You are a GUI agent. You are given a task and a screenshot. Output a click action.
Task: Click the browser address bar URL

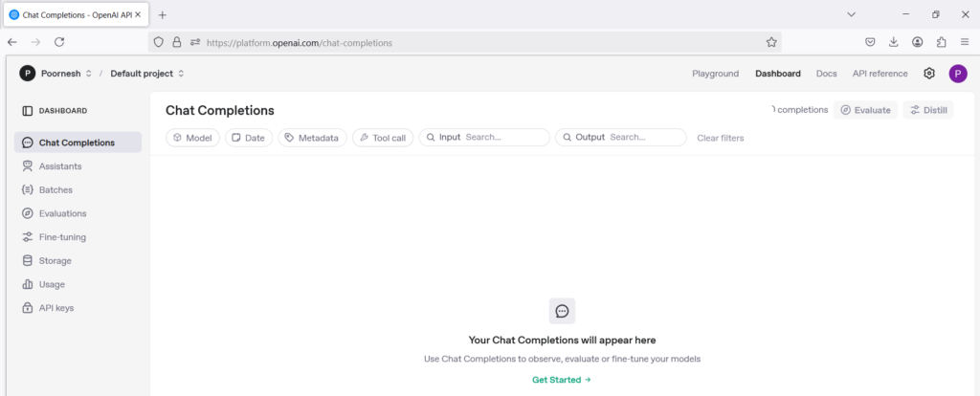(300, 43)
